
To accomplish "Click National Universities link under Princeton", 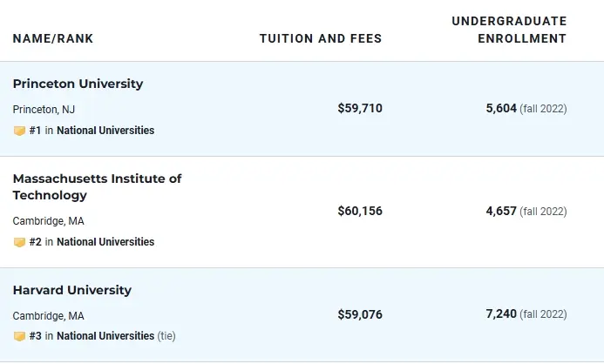I will tap(105, 131).
